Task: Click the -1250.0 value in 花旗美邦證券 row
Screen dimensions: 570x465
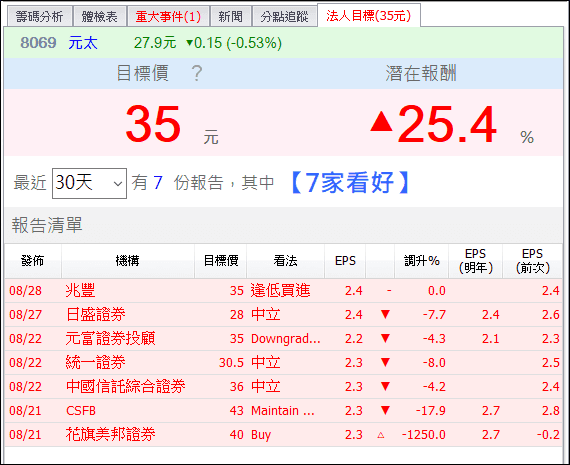Action: (424, 435)
